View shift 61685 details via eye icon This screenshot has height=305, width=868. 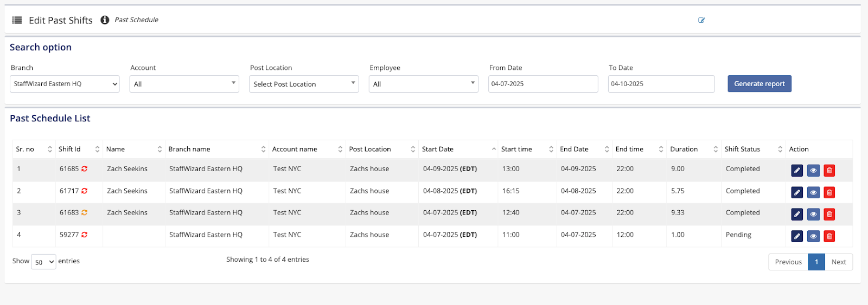coord(813,171)
